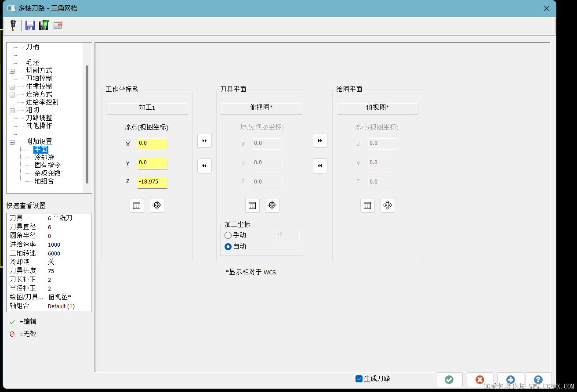Viewport: 577px width, 392px height.
Task: Click the select-origin icon under 绘图平面
Action: click(x=388, y=205)
